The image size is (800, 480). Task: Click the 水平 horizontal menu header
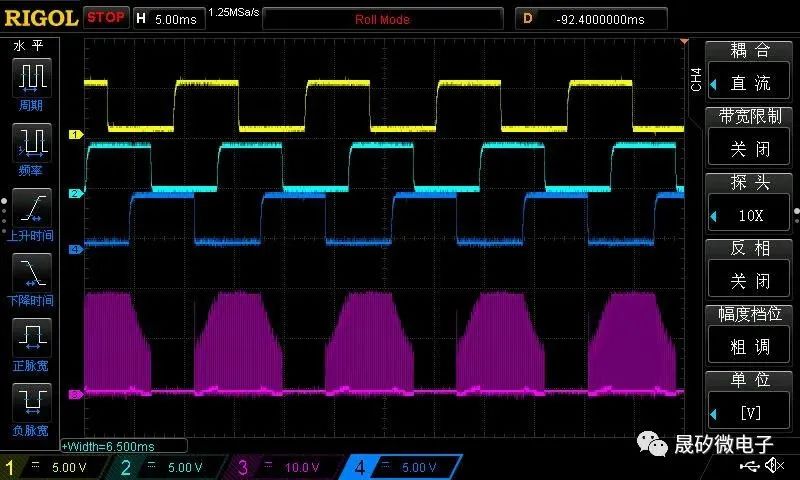tap(29, 46)
